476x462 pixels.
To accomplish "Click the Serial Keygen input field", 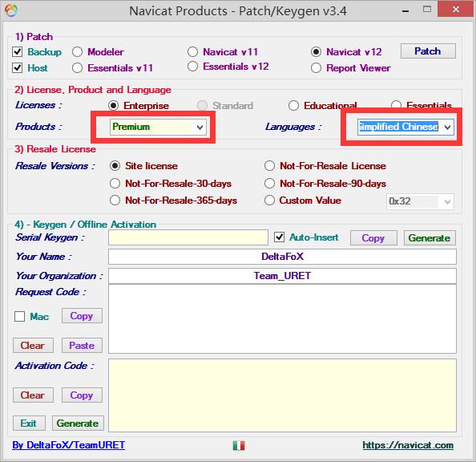I will (x=188, y=237).
